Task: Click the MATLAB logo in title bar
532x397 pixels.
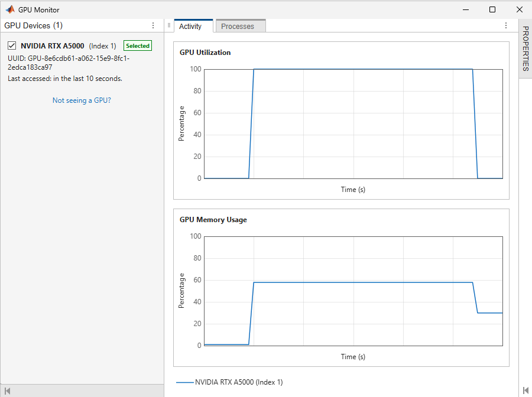Action: click(x=10, y=9)
